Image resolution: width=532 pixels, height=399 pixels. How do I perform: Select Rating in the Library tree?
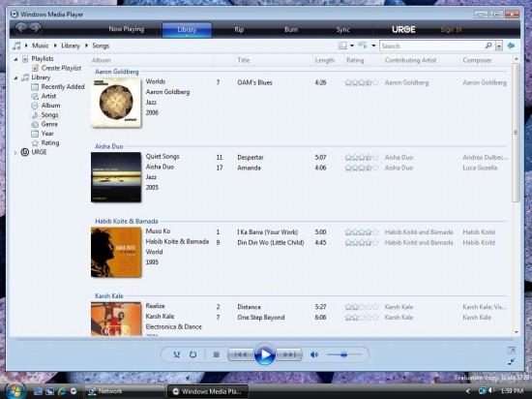click(x=50, y=142)
